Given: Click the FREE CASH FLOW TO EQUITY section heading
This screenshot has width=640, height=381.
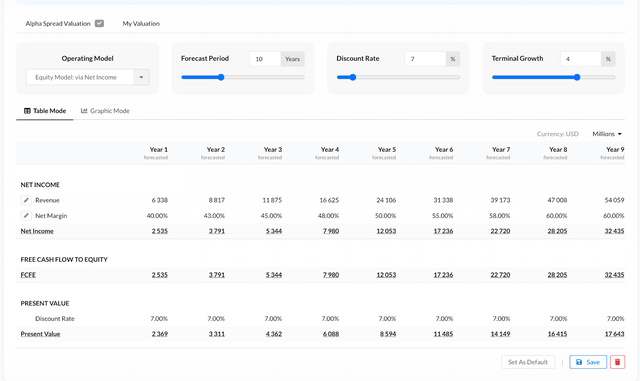Looking at the screenshot, I should click(x=64, y=260).
